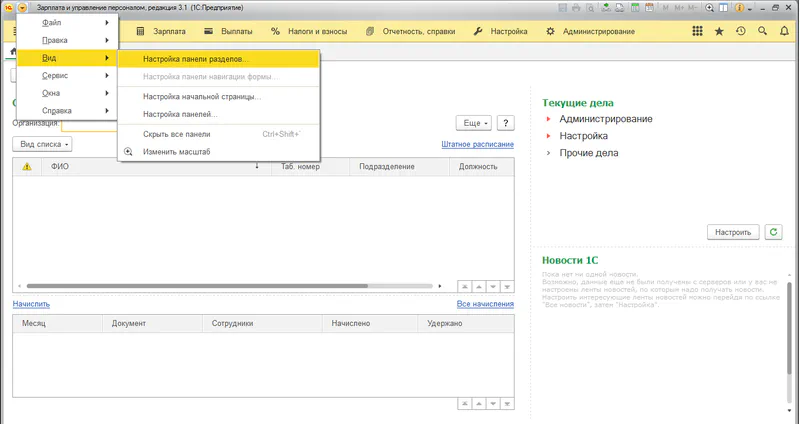Click the Настроить button
Viewport: 800px width, 424px height.
coord(733,232)
